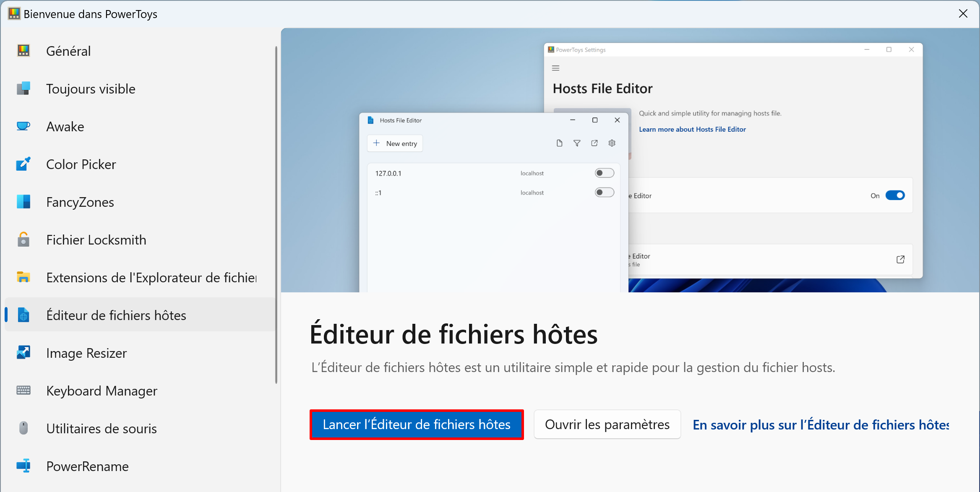Open the Image Resizer page
The image size is (980, 492).
[x=140, y=353]
